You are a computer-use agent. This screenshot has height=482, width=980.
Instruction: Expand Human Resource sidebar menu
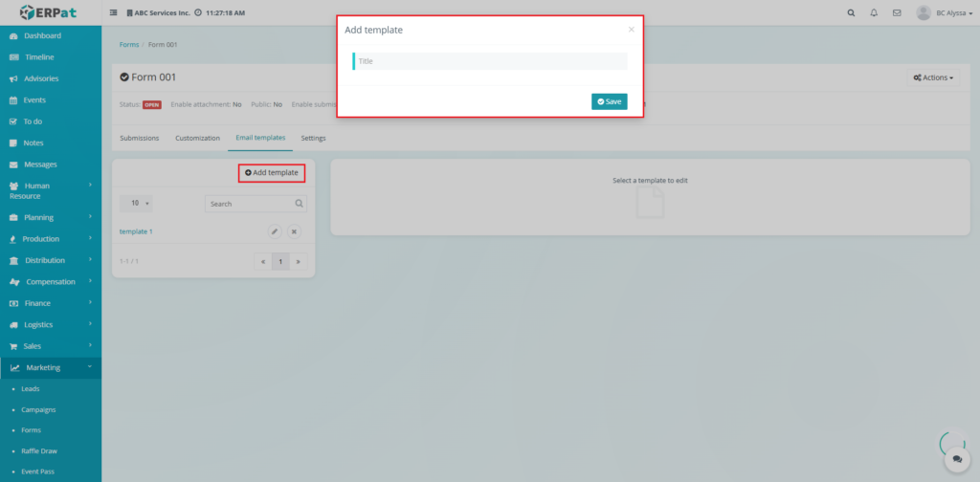point(51,190)
